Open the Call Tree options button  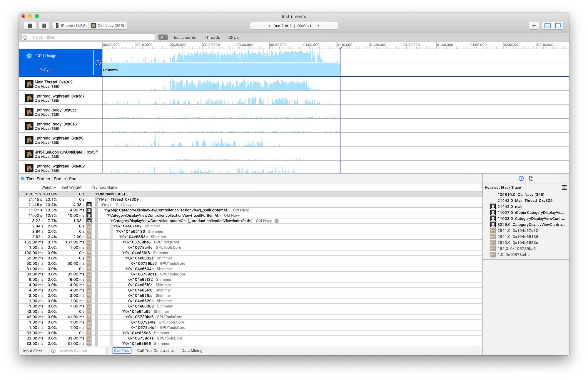(x=121, y=351)
